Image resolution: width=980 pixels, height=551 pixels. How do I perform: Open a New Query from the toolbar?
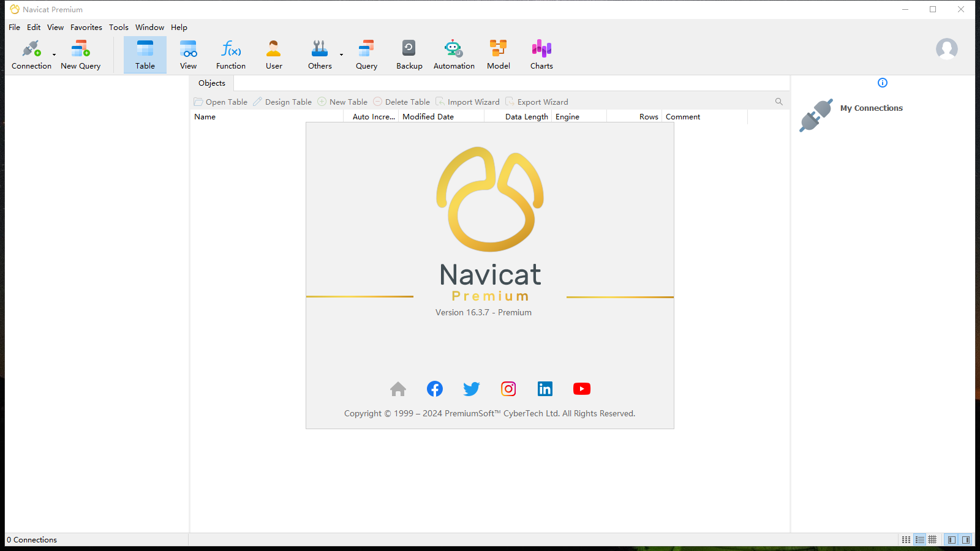click(80, 54)
